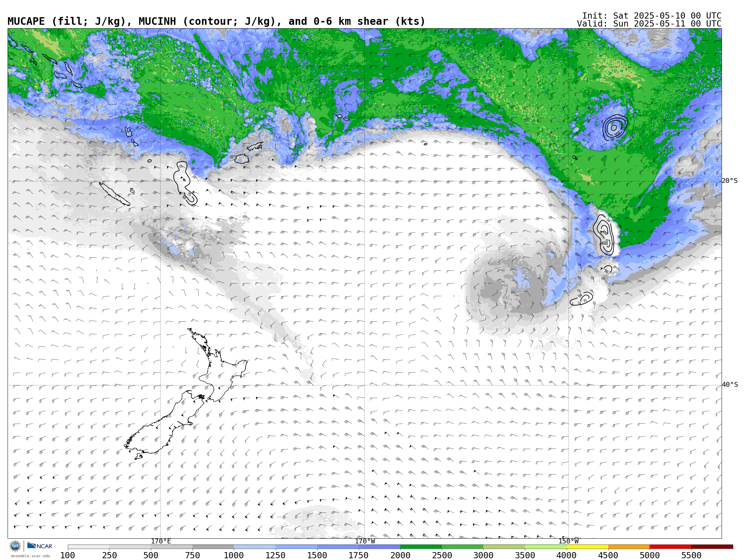Viewport: 744px width, 560px height.
Task: Click the 170°W longitude label
Action: (x=365, y=541)
